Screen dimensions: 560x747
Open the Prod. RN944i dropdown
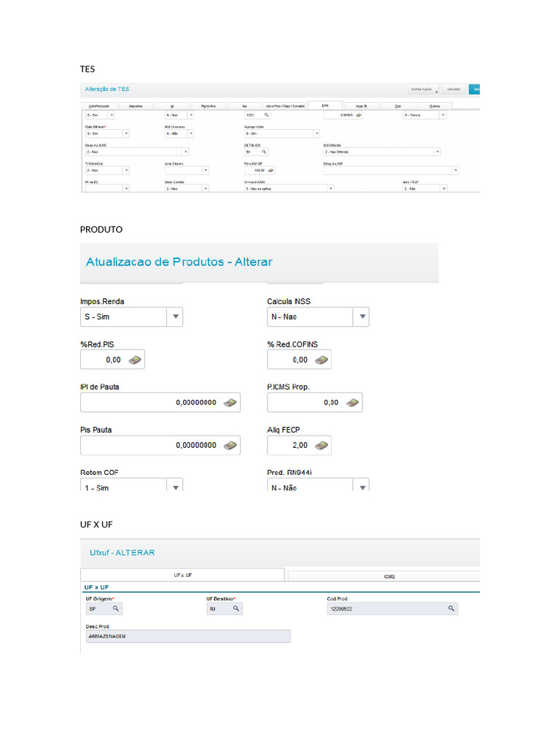point(362,487)
